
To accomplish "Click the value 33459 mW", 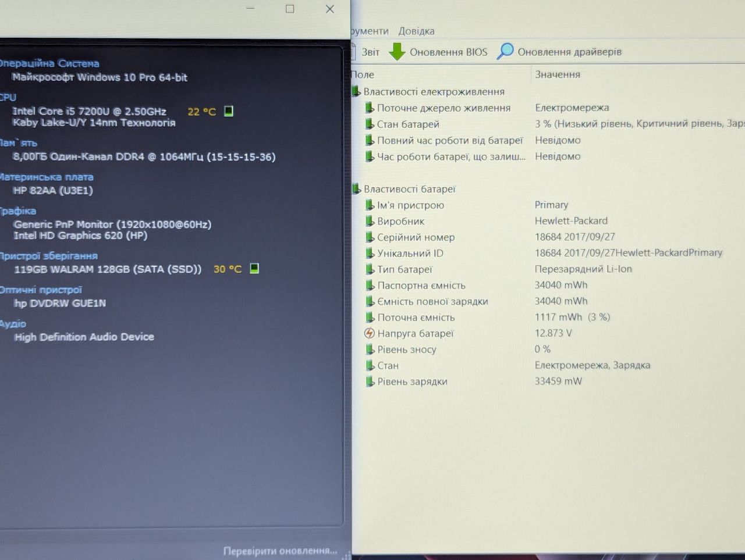I will click(558, 381).
